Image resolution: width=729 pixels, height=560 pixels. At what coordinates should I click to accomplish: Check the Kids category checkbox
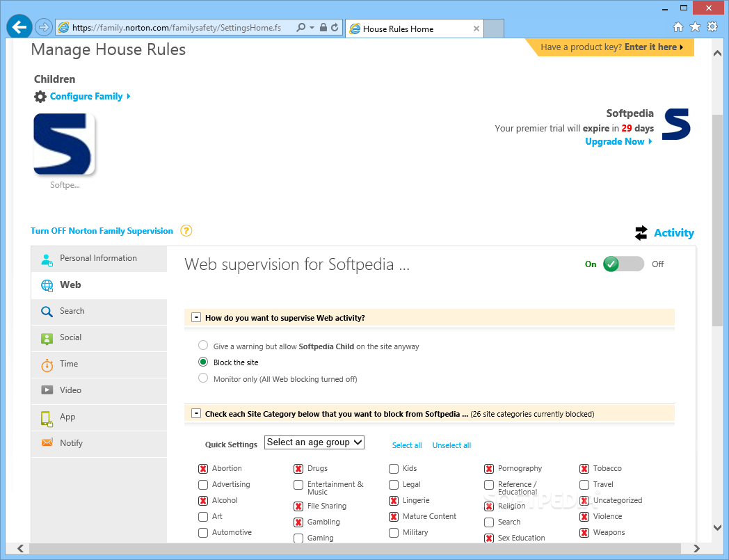tap(394, 469)
